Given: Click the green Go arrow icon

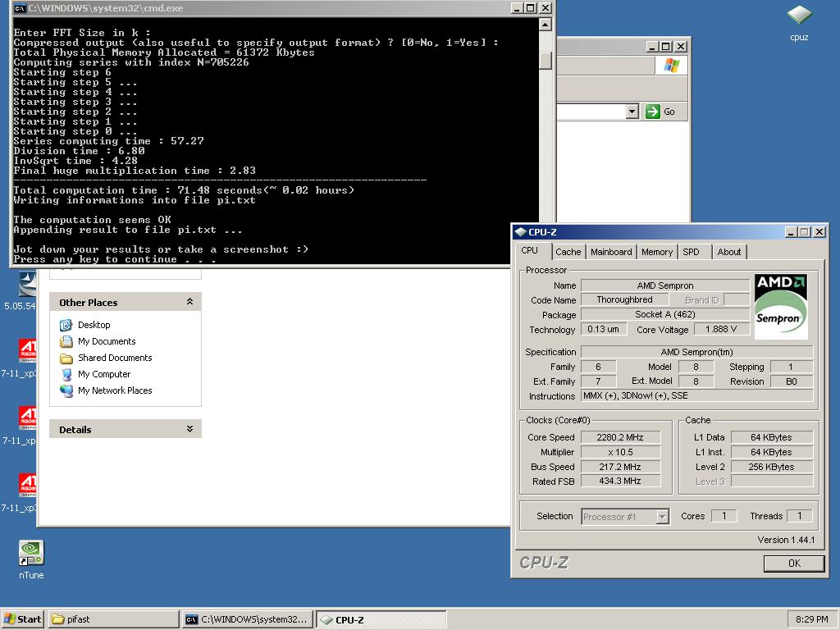Looking at the screenshot, I should point(652,112).
